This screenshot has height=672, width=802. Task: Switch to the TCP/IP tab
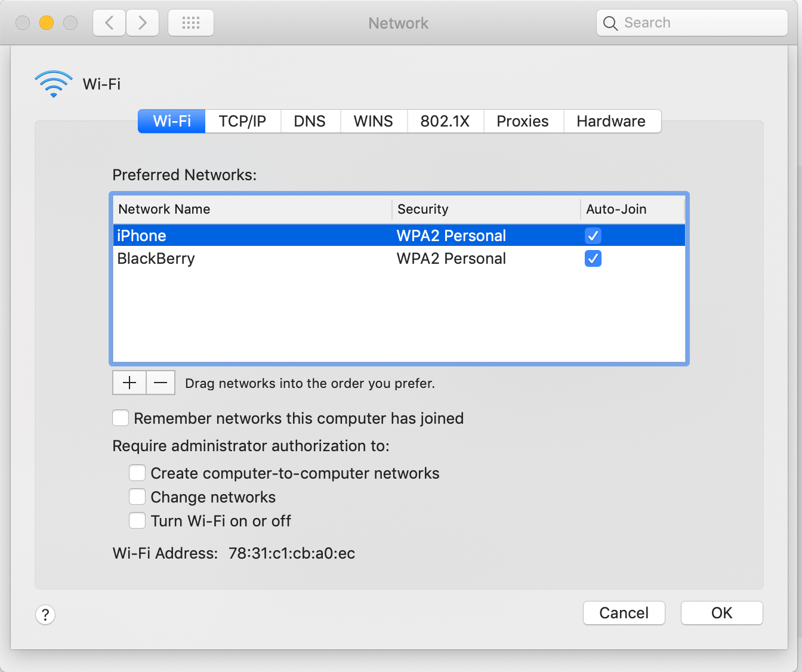[242, 121]
